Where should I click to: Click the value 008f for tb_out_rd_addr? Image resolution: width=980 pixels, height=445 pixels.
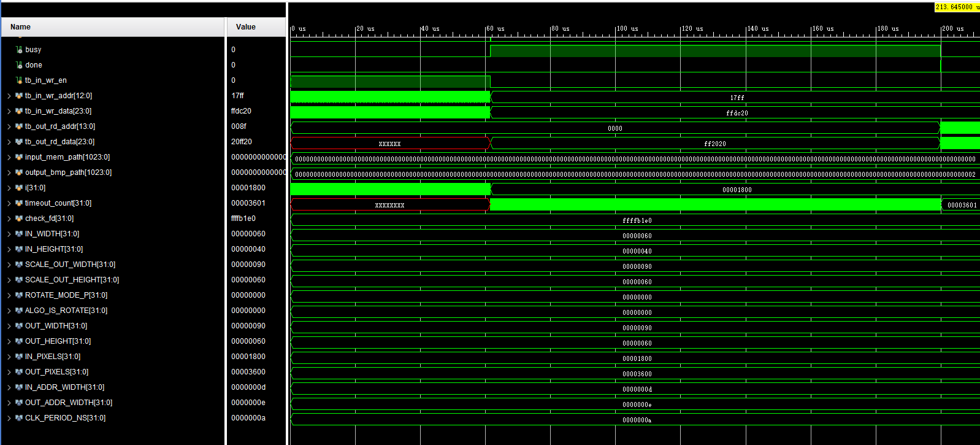point(239,126)
